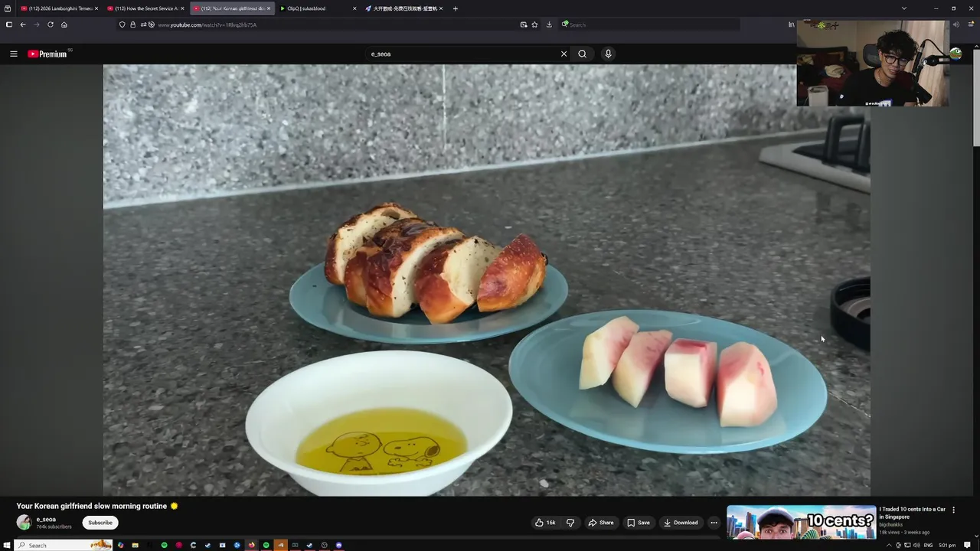
Task: Subscribe to the e_seoa channel
Action: point(100,523)
